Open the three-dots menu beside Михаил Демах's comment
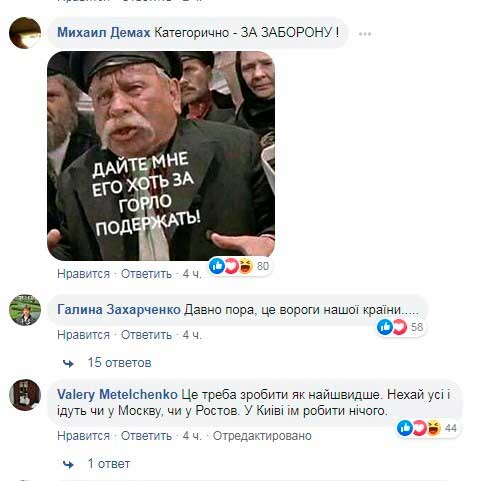 click(x=365, y=34)
